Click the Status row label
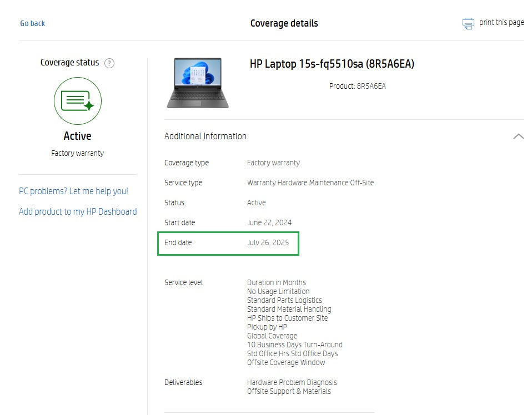The width and height of the screenshot is (532, 415). tap(174, 203)
